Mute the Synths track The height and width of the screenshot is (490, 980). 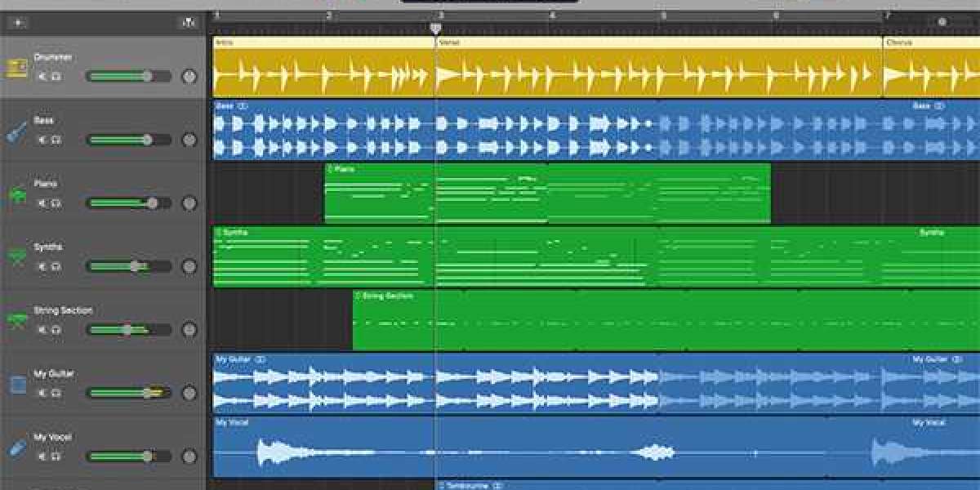pos(42,266)
